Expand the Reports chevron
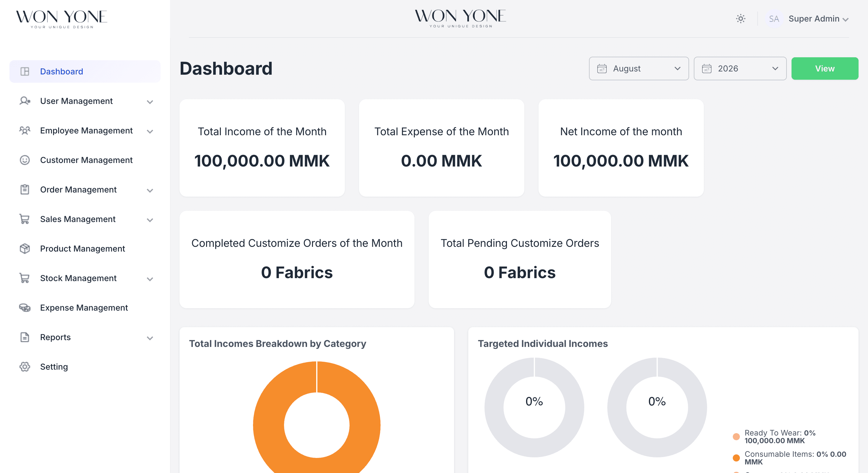Screen dimensions: 868x473 point(150,338)
